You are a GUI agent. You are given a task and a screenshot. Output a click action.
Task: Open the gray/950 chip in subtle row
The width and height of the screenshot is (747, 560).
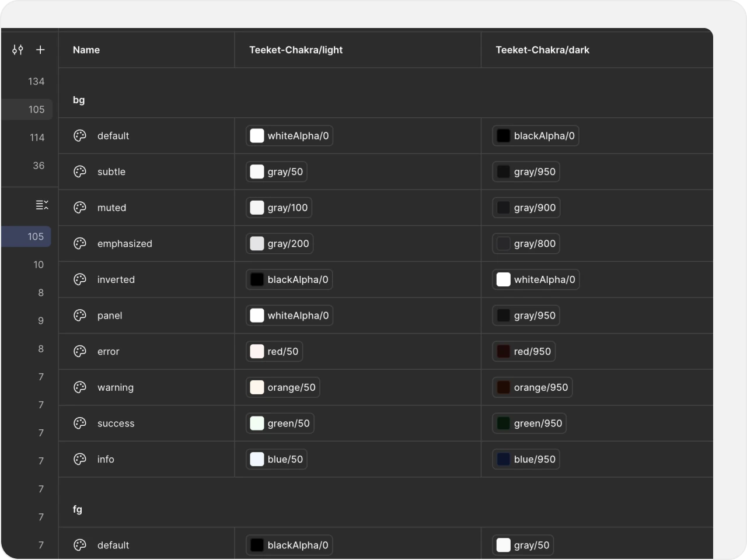pyautogui.click(x=526, y=171)
